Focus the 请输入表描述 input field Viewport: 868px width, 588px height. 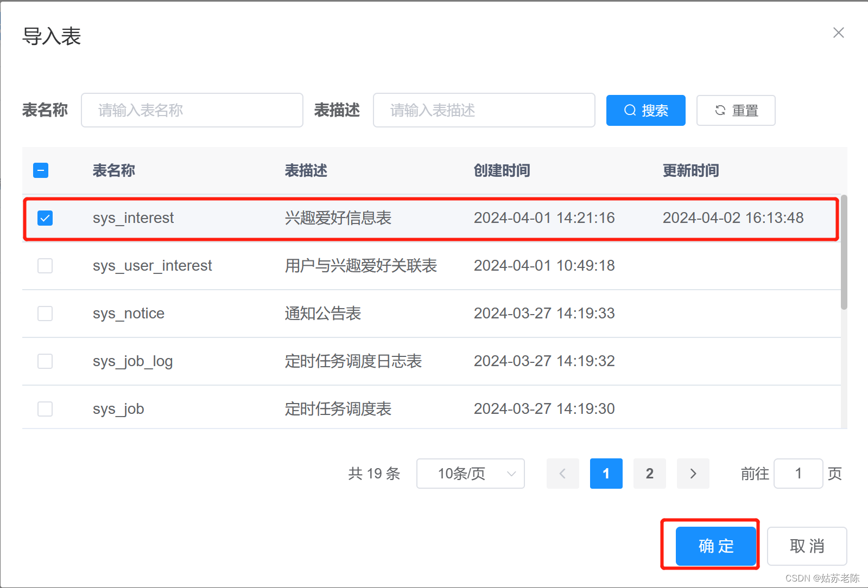click(x=484, y=110)
